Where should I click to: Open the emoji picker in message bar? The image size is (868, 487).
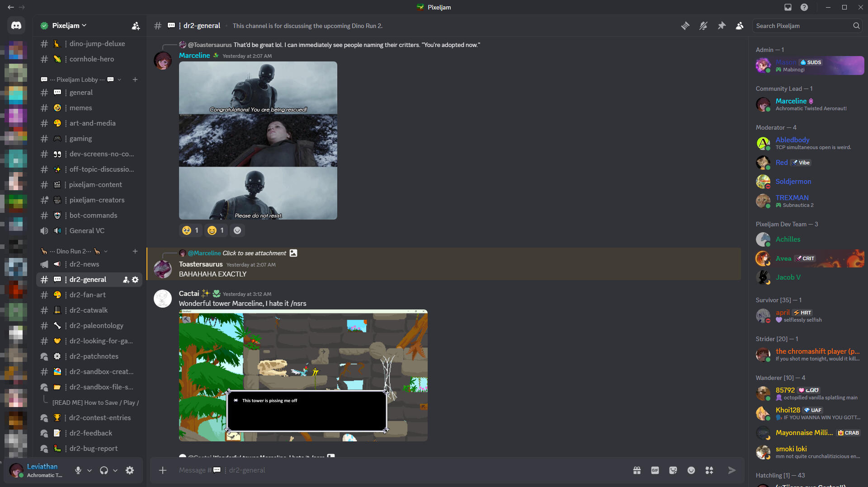coord(691,470)
